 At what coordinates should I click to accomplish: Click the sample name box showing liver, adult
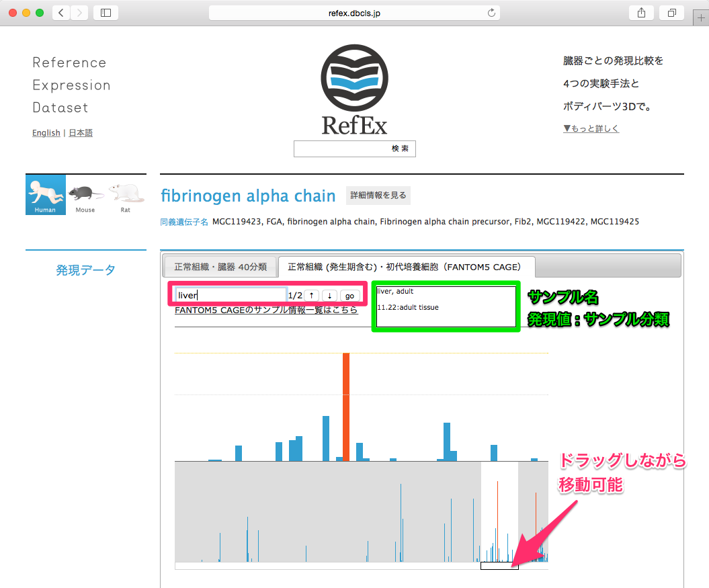tap(446, 306)
